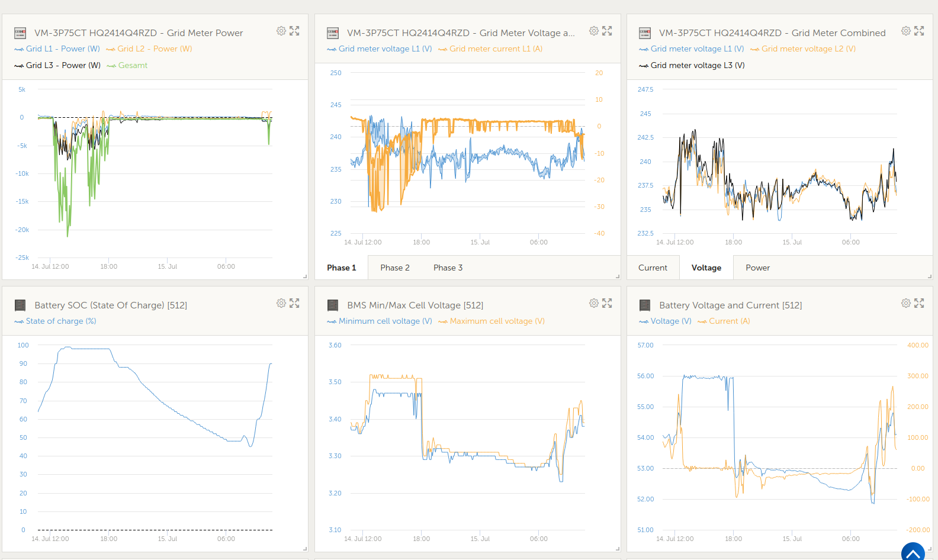938x560 pixels.
Task: Open settings gear for Grid Meter Voltage widget
Action: [594, 31]
